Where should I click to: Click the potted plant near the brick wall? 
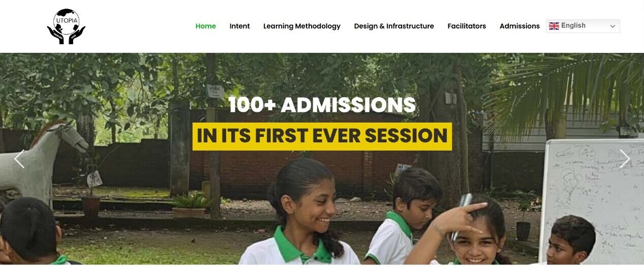[191, 206]
